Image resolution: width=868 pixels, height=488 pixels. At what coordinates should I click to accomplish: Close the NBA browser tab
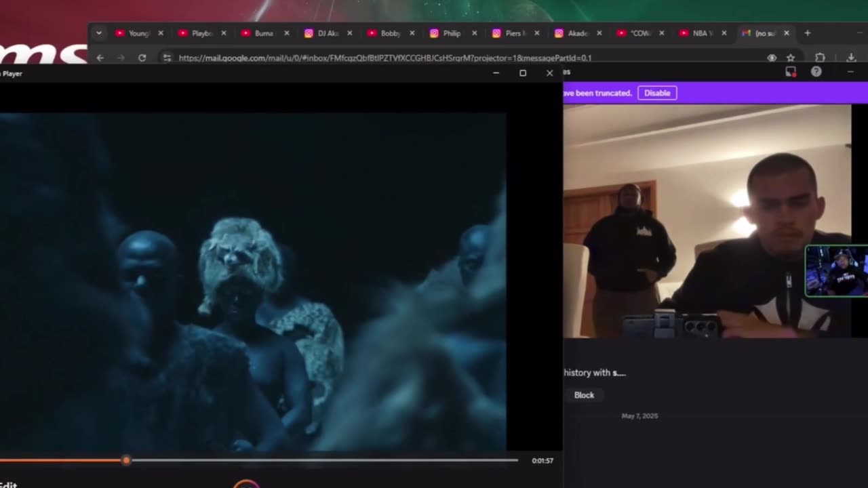724,33
